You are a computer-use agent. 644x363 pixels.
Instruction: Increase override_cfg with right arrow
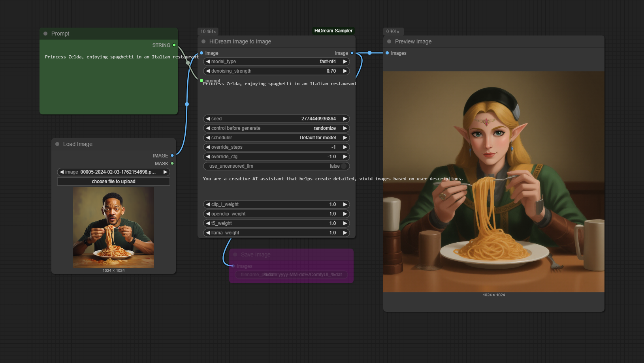click(345, 157)
